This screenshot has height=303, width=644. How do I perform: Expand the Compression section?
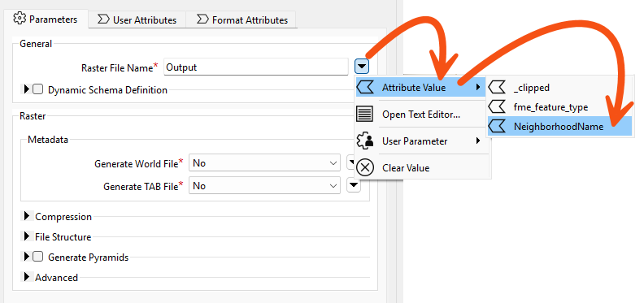click(26, 216)
